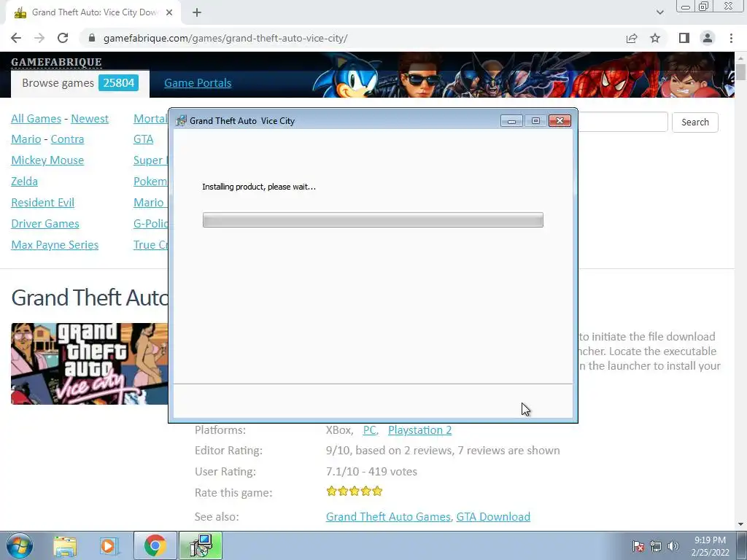747x560 pixels.
Task: Open the PC platform link
Action: (369, 430)
